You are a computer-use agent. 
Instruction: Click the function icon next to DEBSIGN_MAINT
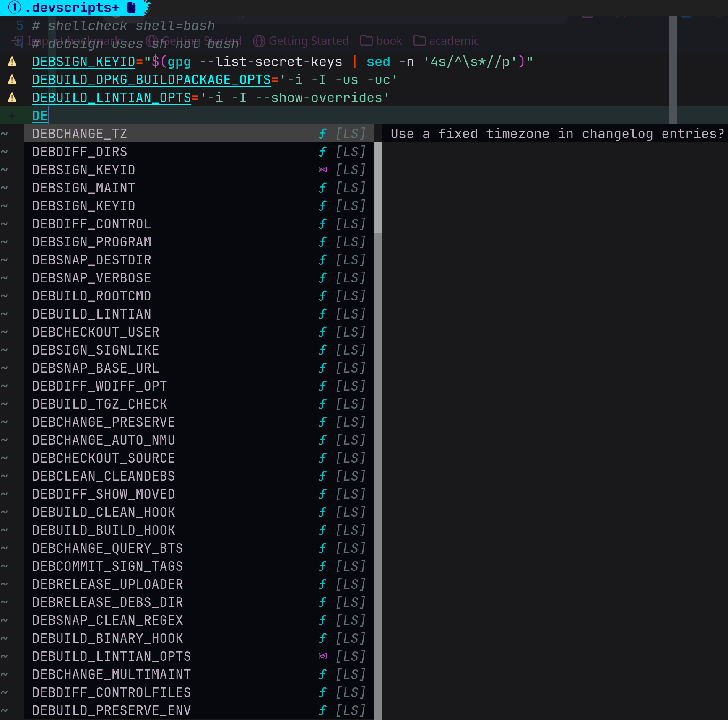(x=322, y=188)
